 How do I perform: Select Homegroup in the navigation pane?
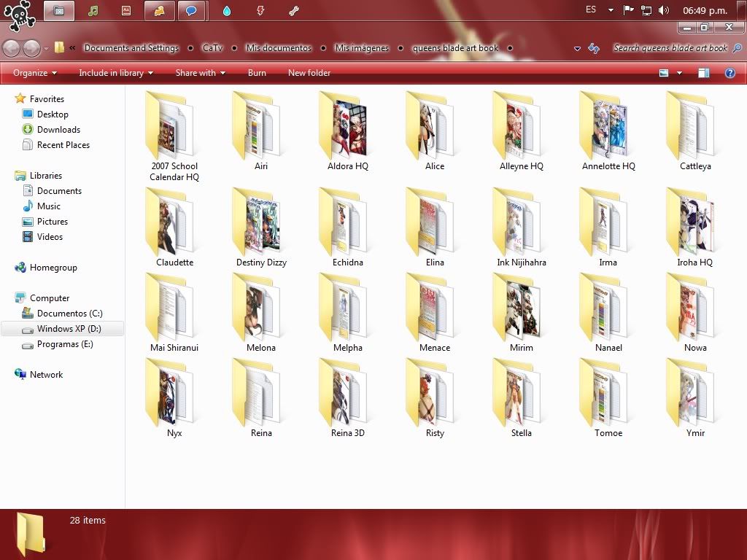(x=46, y=268)
